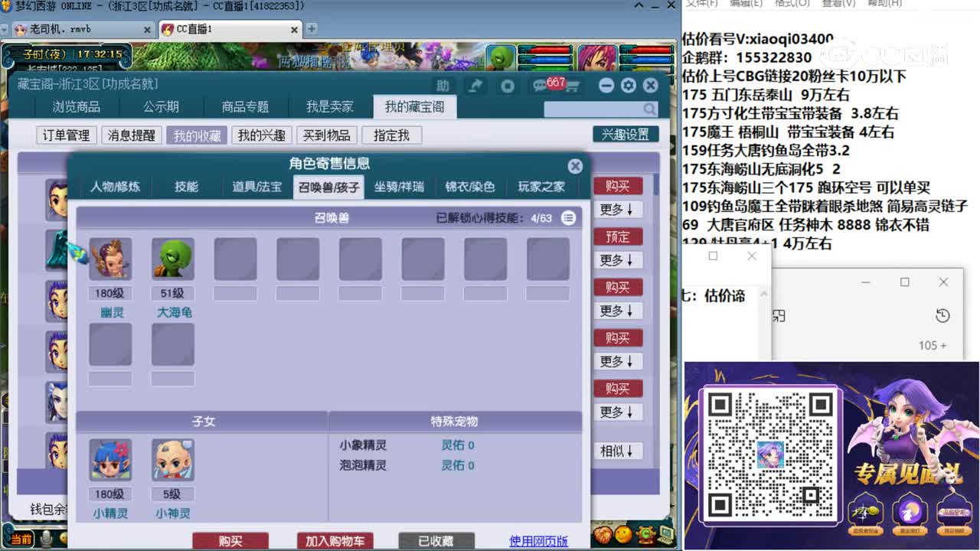This screenshot has height=551, width=980.
Task: Click the history clock icon in right window
Action: point(942,316)
